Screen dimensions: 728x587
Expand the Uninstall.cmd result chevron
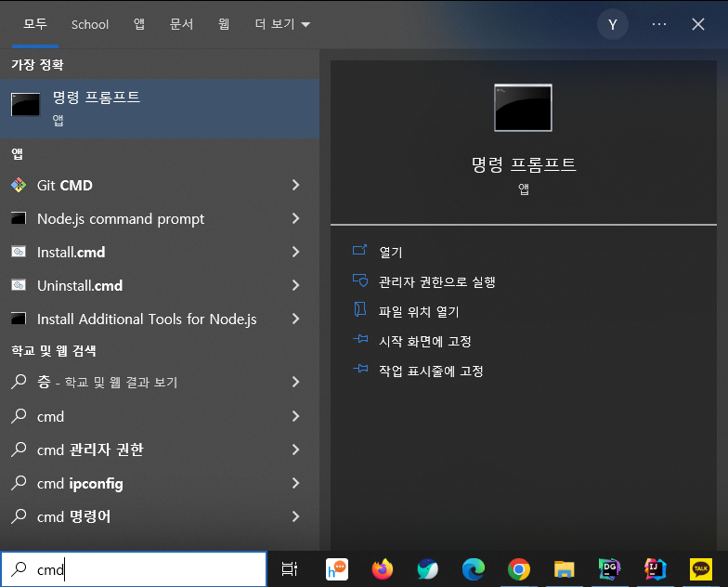[295, 285]
